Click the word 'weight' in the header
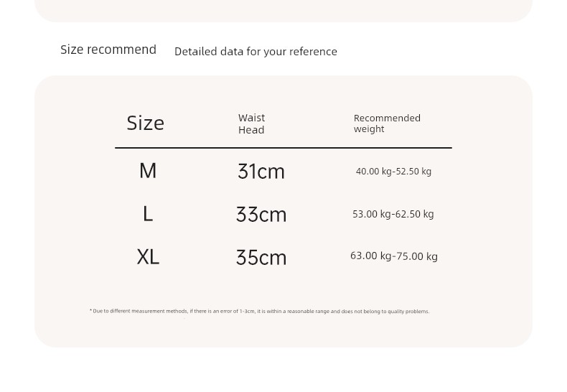Screen dimensions: 567x392 click(369, 129)
